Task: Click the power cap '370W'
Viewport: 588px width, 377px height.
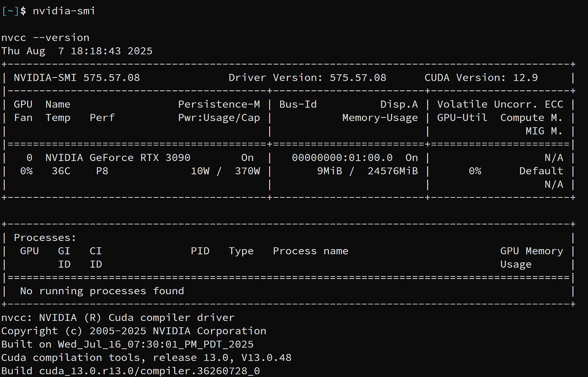Action: (247, 171)
